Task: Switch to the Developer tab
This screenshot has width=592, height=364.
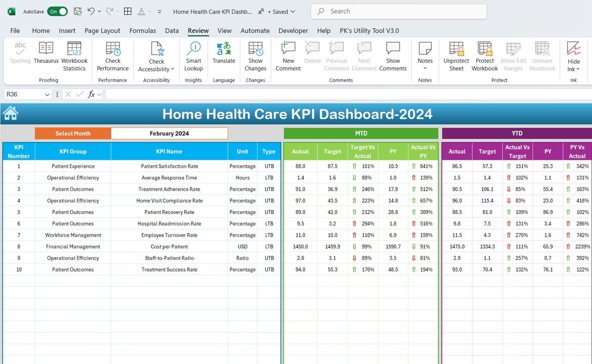Action: coord(293,30)
